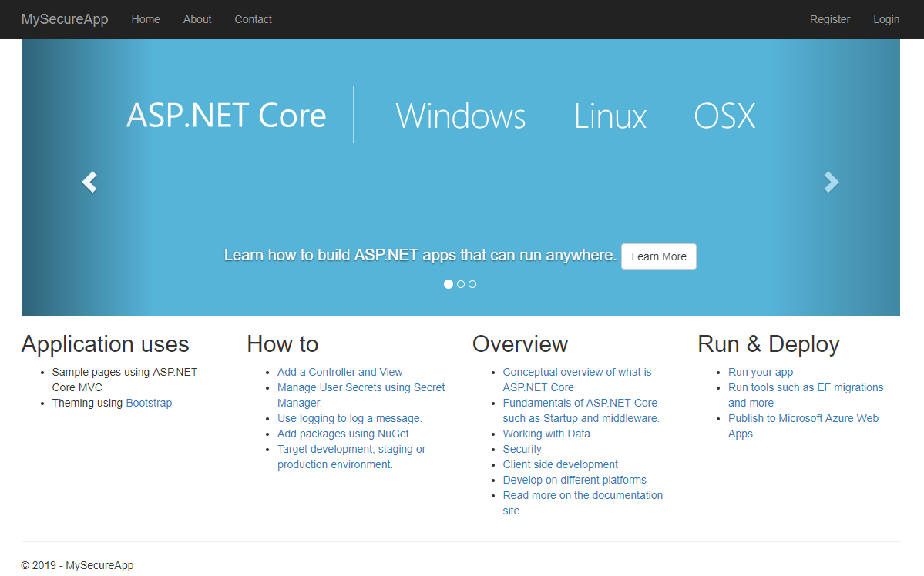Click the Run & Deploy heading
Image resolution: width=924 pixels, height=576 pixels.
768,344
